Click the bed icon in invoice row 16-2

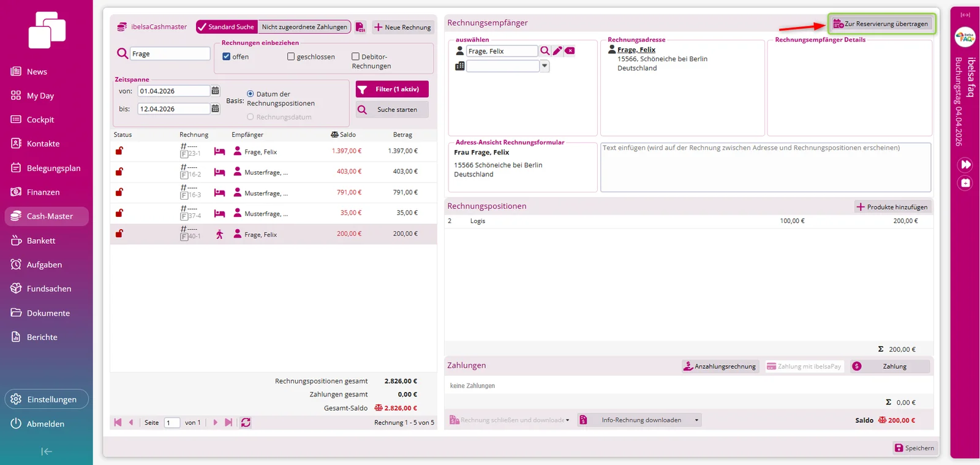[219, 172]
